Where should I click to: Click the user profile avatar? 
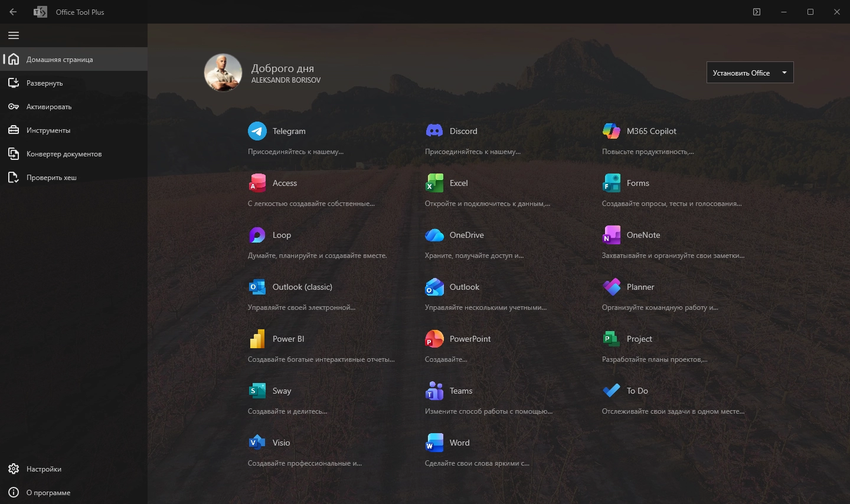223,73
